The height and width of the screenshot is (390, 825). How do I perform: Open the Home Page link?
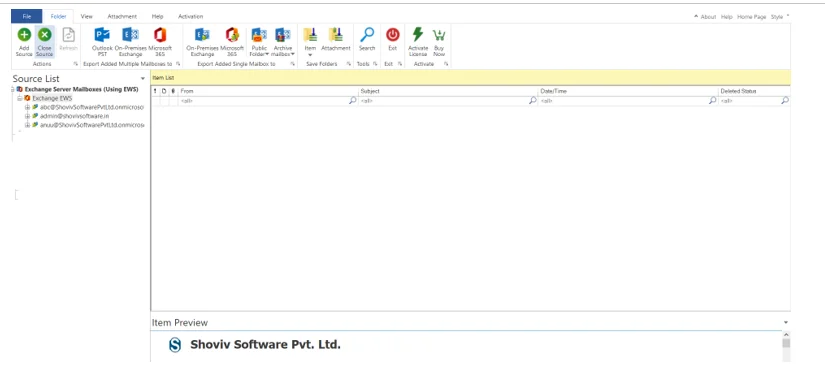click(x=751, y=17)
